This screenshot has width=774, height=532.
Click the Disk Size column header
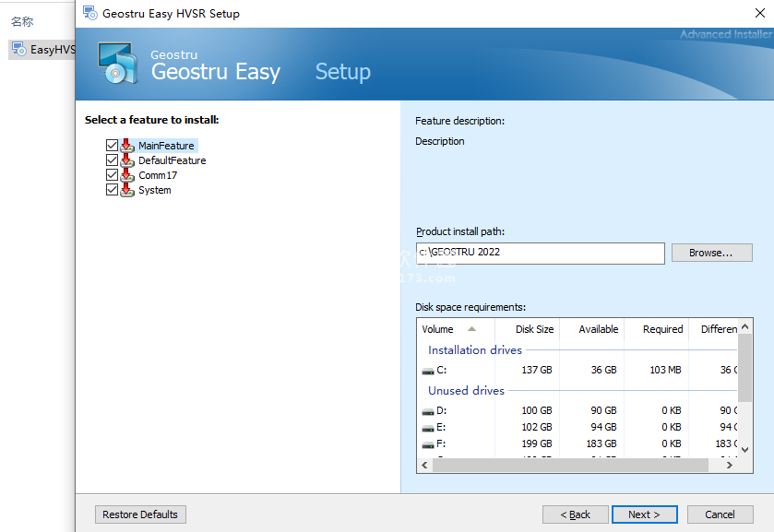pos(527,329)
